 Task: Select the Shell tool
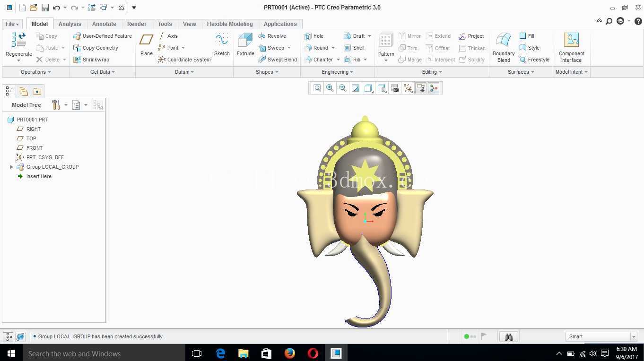pos(354,48)
